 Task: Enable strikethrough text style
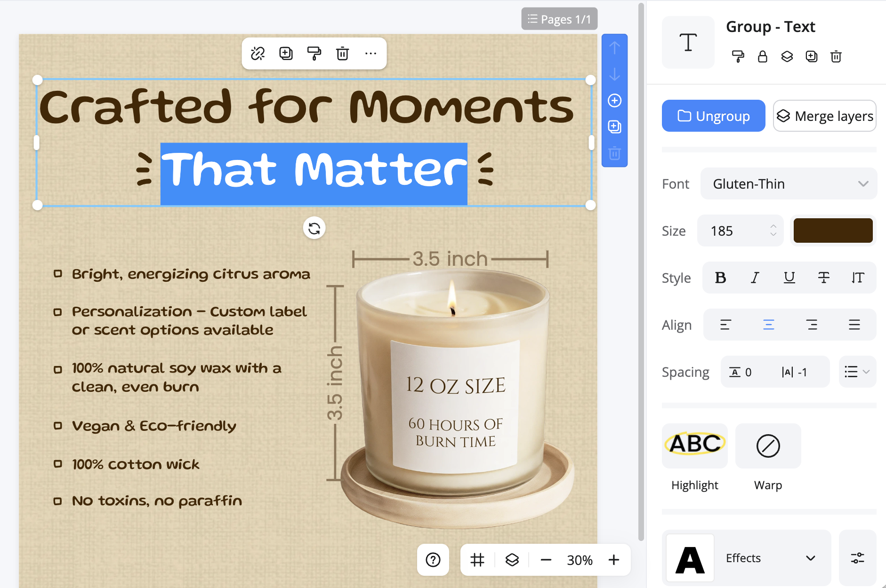coord(824,278)
